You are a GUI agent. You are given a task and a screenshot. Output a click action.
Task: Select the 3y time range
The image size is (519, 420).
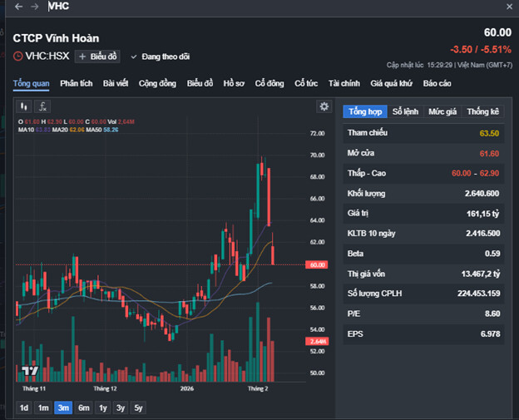click(121, 408)
